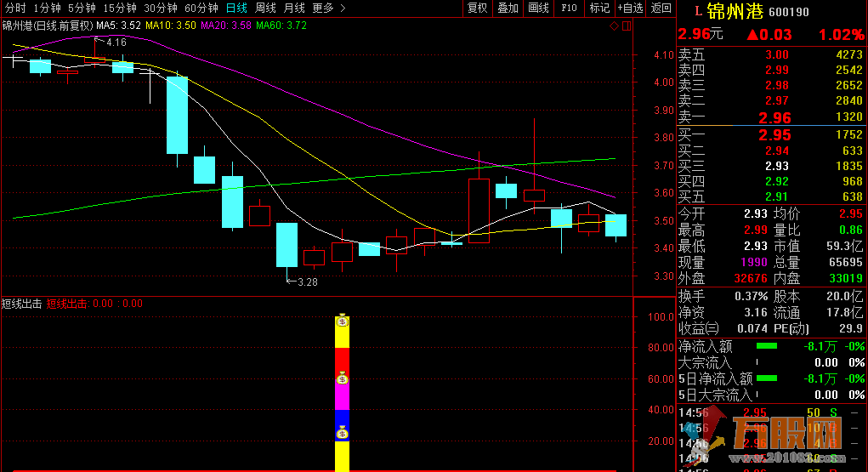Click magenta segment of signal bar

(342, 397)
